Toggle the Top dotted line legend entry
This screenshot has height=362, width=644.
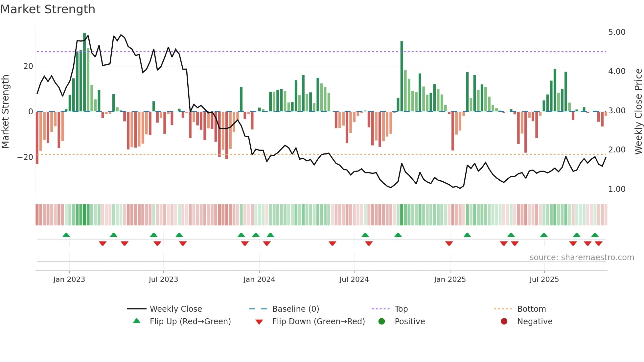(401, 309)
